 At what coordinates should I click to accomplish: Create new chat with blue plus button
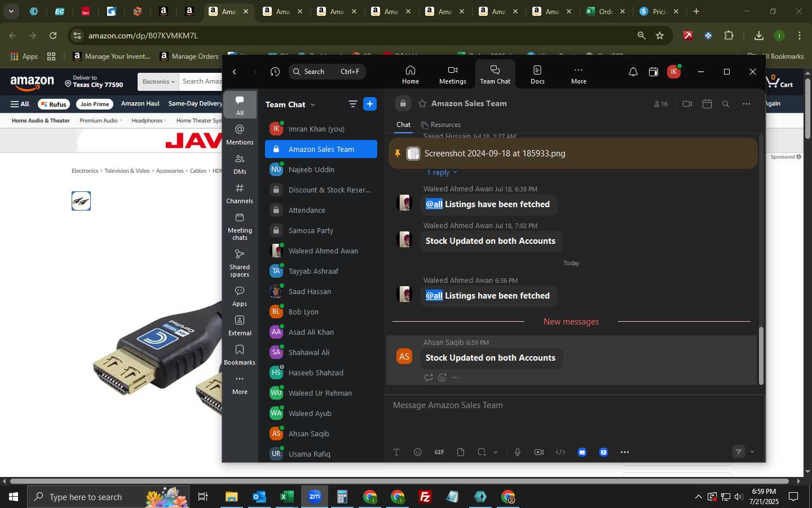[370, 104]
